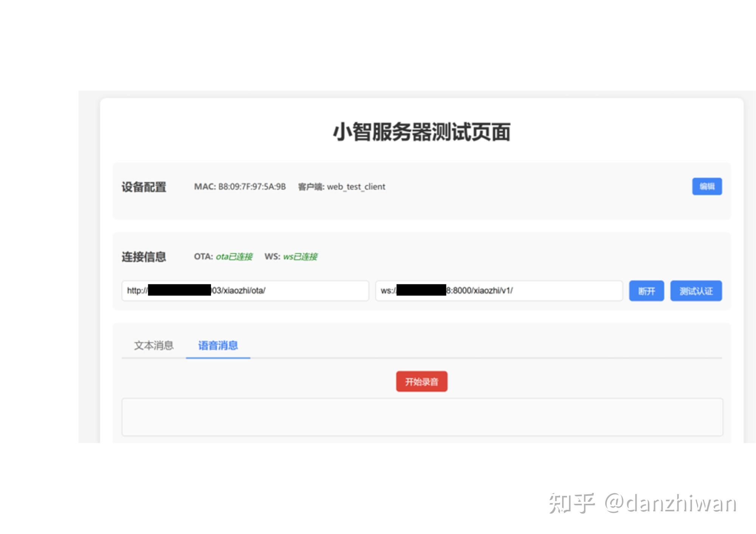
Task: Click the WS: label in connection info
Action: pyautogui.click(x=273, y=256)
